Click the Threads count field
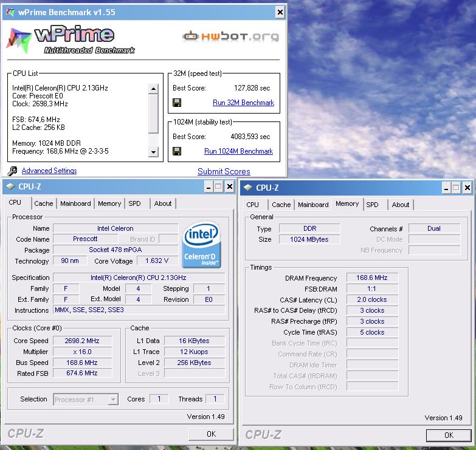 [215, 399]
